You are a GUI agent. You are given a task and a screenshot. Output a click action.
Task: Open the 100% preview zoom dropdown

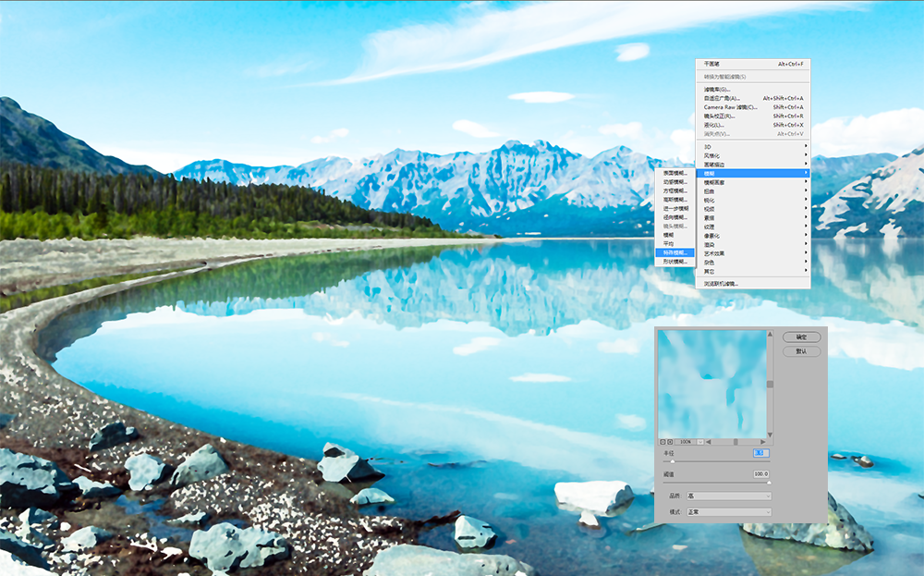[x=700, y=442]
